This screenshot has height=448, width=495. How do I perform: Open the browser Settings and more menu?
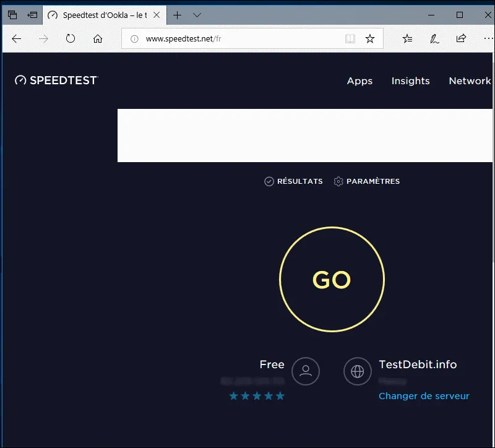tap(488, 38)
